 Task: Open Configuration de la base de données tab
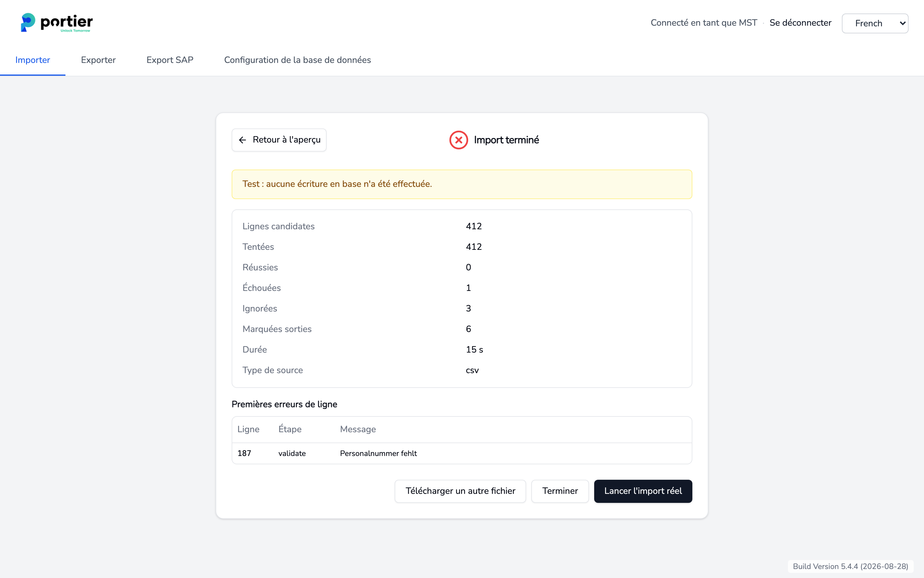297,60
